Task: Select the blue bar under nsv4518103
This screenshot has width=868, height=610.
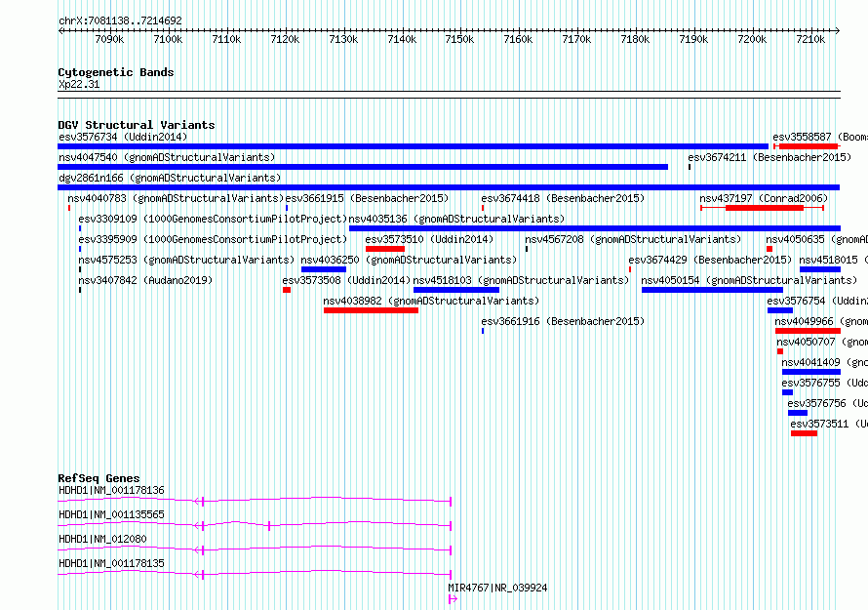Action: coord(456,290)
